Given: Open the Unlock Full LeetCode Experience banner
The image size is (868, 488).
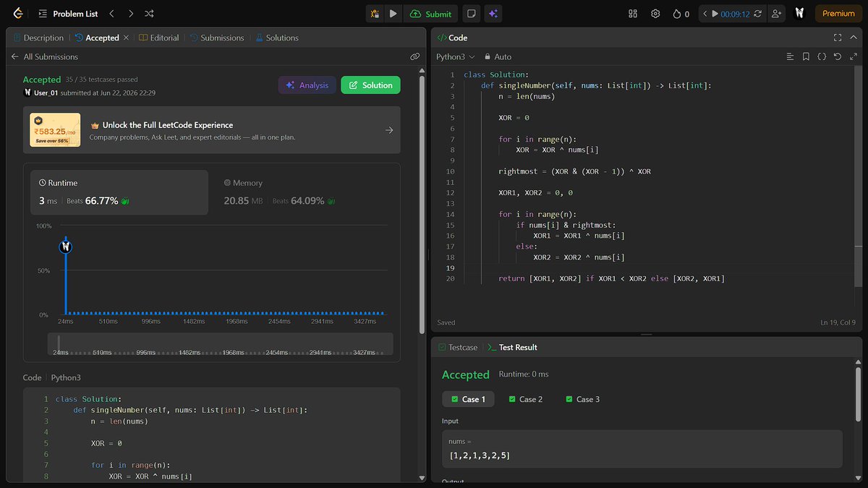Looking at the screenshot, I should (x=211, y=130).
